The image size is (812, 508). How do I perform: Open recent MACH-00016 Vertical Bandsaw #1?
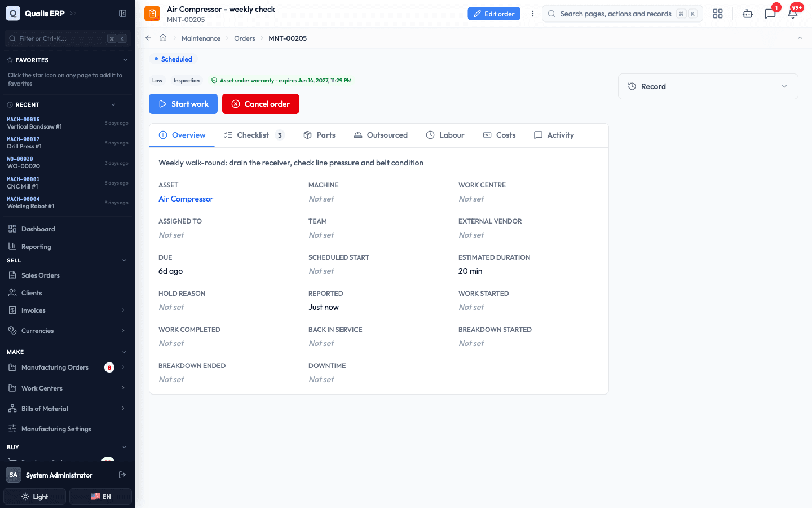coord(68,123)
